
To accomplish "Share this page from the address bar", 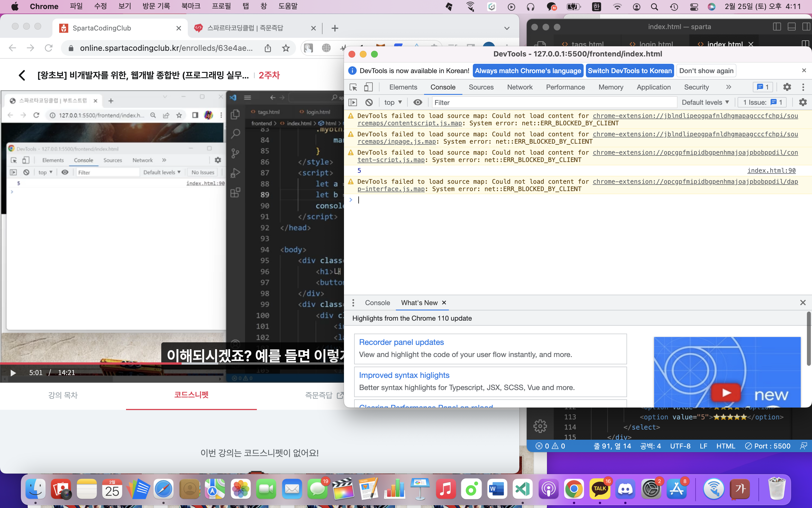I will tap(267, 48).
